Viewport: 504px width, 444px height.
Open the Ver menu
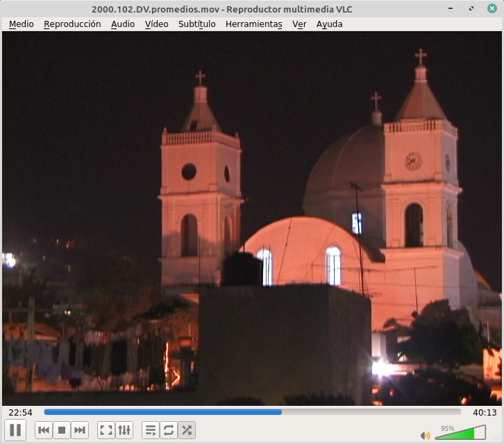click(299, 24)
